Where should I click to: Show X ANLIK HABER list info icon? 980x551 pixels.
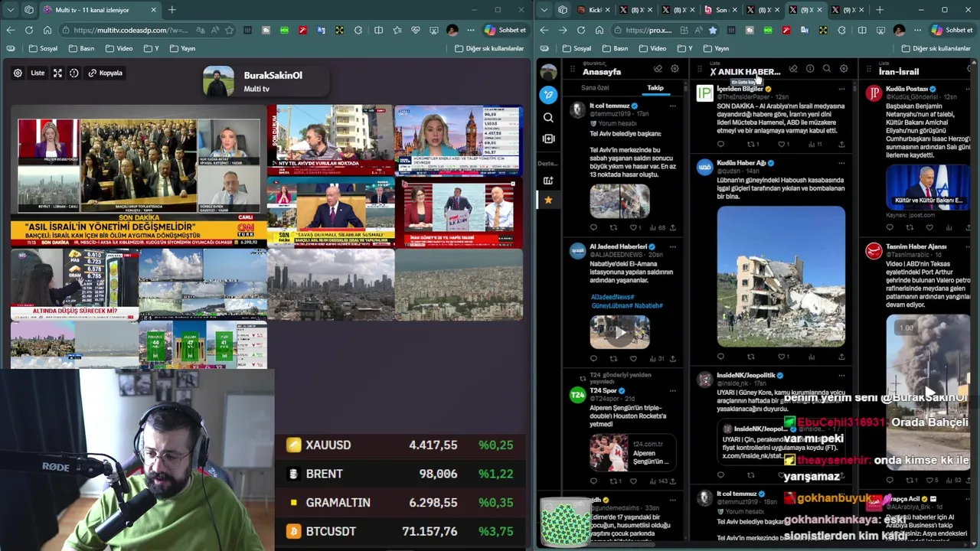tap(810, 69)
